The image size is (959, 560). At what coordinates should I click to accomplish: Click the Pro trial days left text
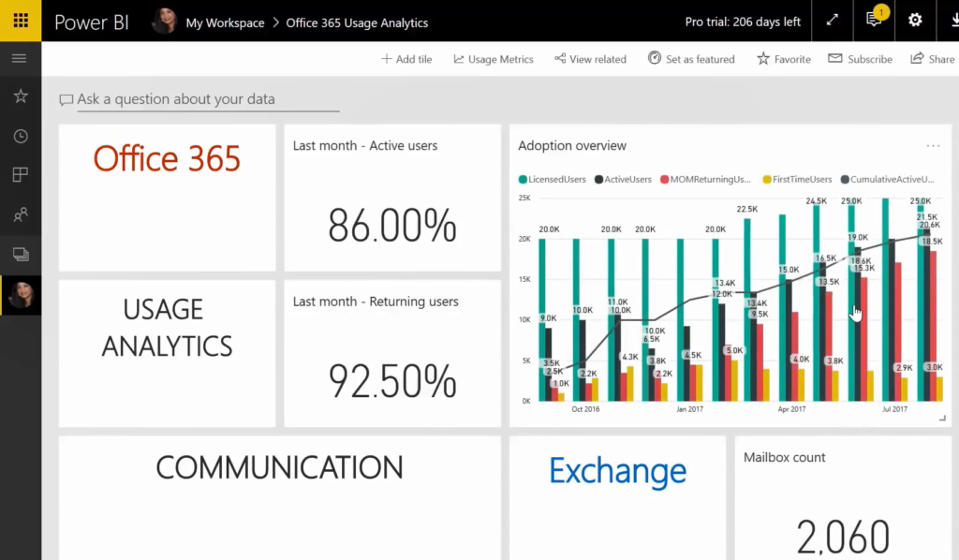(743, 22)
